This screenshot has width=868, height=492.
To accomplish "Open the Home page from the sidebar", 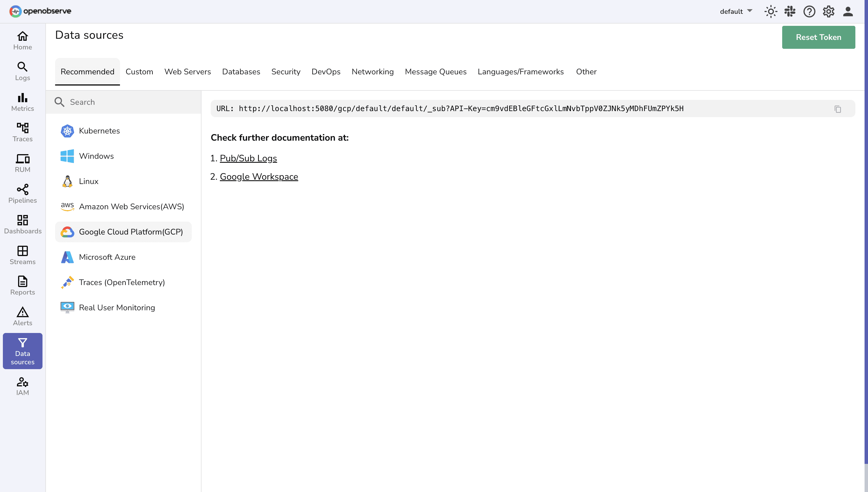I will (22, 40).
